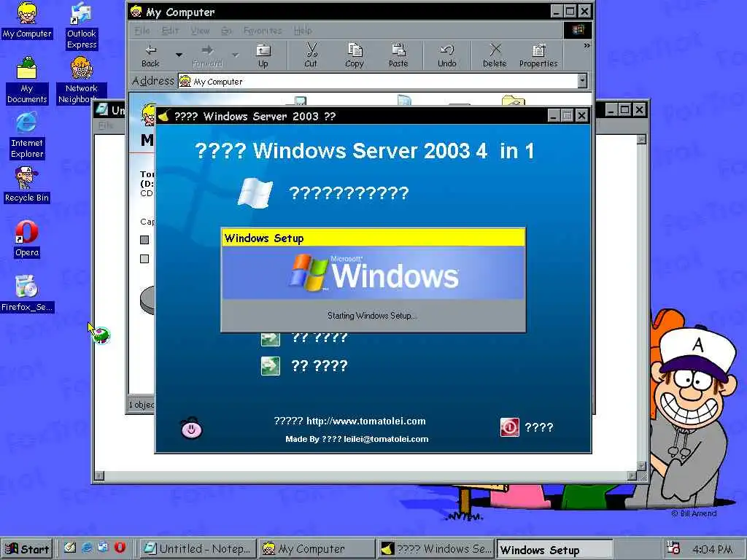
Task: Launch the Opera desktop shortcut
Action: (27, 239)
